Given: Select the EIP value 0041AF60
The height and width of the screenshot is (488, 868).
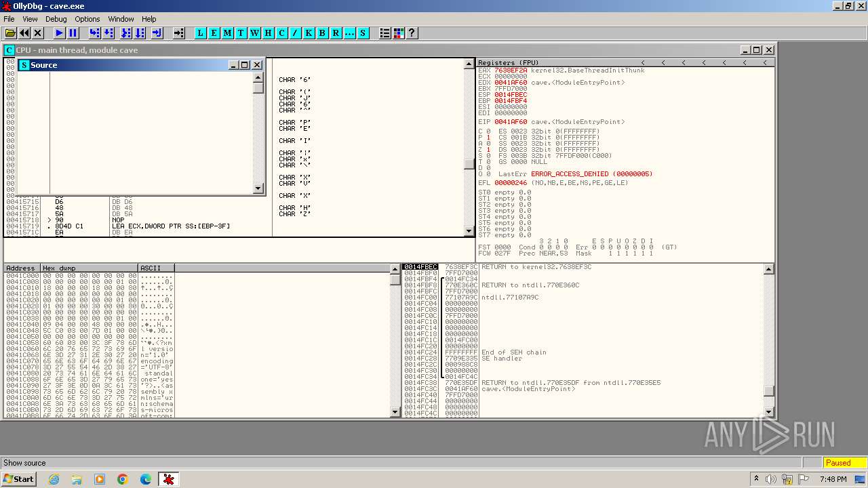Looking at the screenshot, I should pyautogui.click(x=511, y=122).
